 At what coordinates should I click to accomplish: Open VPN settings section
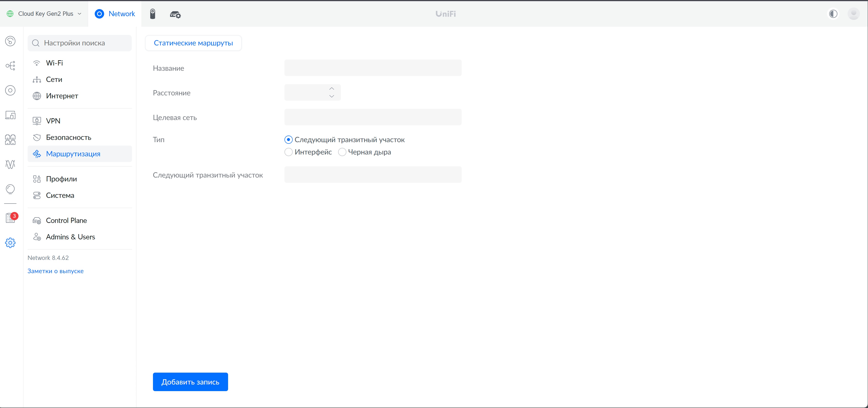click(79, 121)
